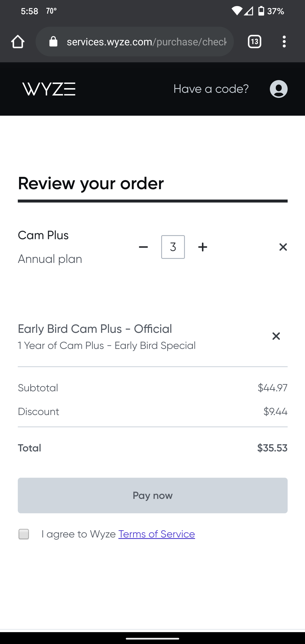305x644 pixels.
Task: Open the user account profile icon
Action: (x=279, y=89)
